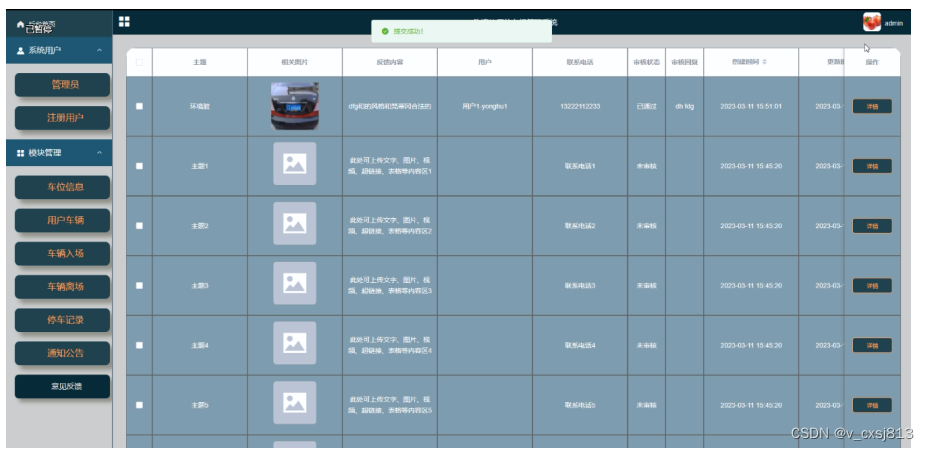Click 审核回复 column header
The height and width of the screenshot is (451, 929).
pyautogui.click(x=684, y=62)
